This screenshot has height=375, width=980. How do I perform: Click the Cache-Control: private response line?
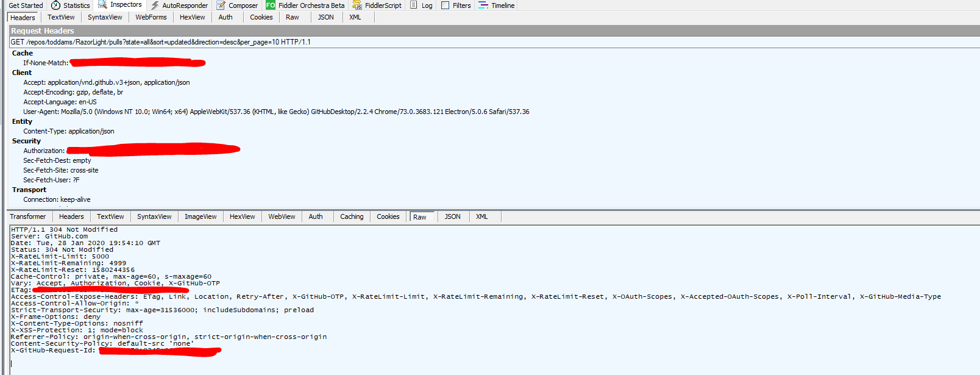(x=111, y=277)
